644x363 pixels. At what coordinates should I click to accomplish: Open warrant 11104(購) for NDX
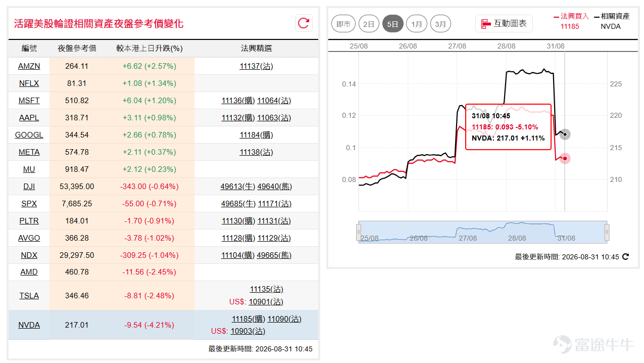tap(238, 255)
